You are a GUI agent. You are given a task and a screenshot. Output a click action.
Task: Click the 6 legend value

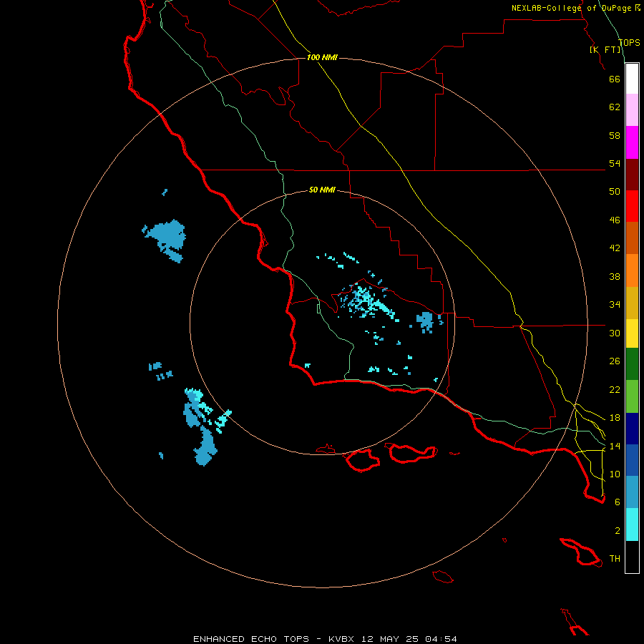click(x=617, y=502)
